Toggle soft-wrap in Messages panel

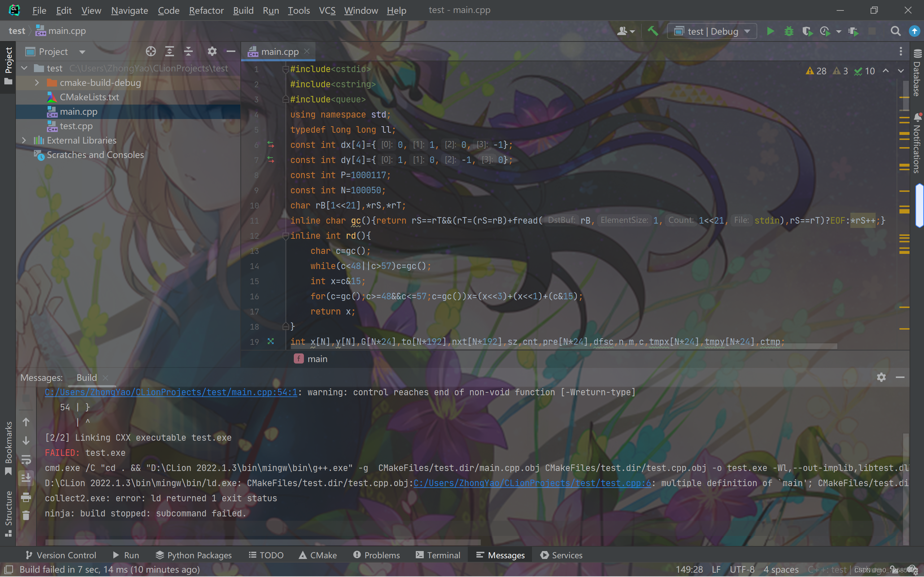coord(26,459)
